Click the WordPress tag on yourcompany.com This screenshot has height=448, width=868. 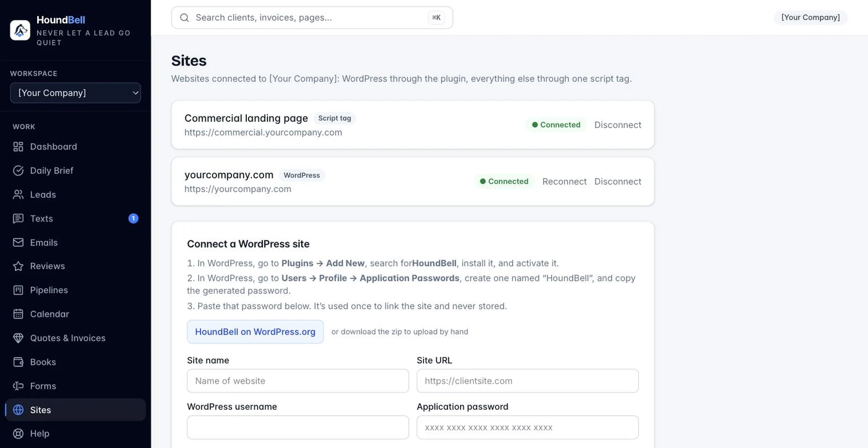[302, 176]
